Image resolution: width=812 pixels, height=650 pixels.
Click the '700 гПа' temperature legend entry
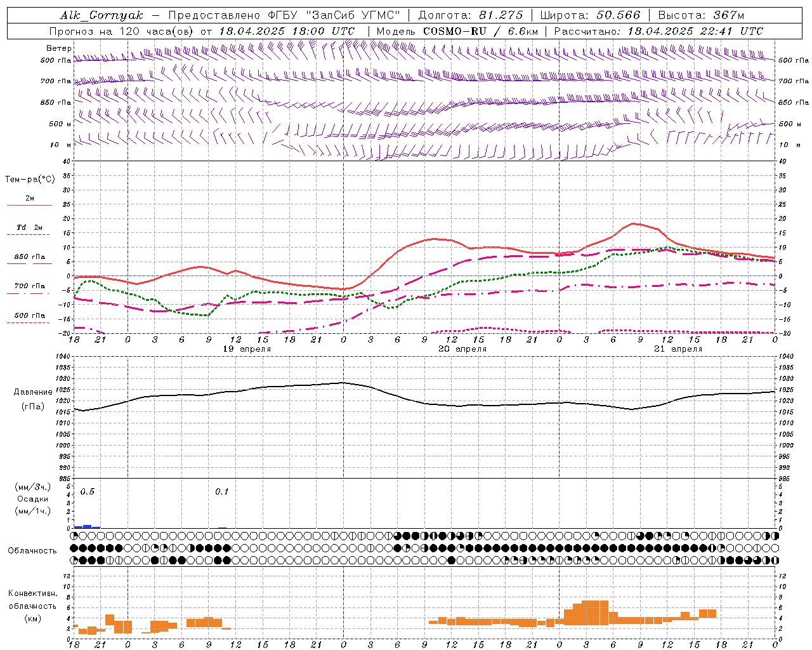click(x=30, y=286)
